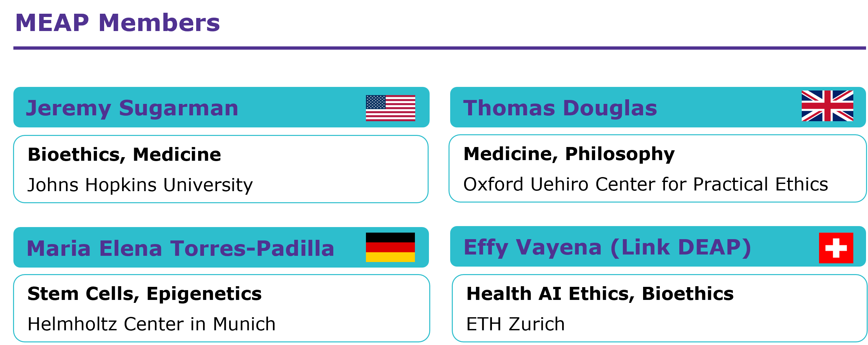Click the Stem Cells, Epigenetics text
The height and width of the screenshot is (345, 868).
point(145,293)
